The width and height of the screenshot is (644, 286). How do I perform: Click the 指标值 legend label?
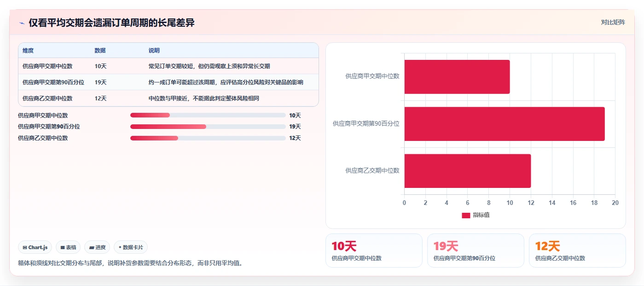(x=481, y=215)
